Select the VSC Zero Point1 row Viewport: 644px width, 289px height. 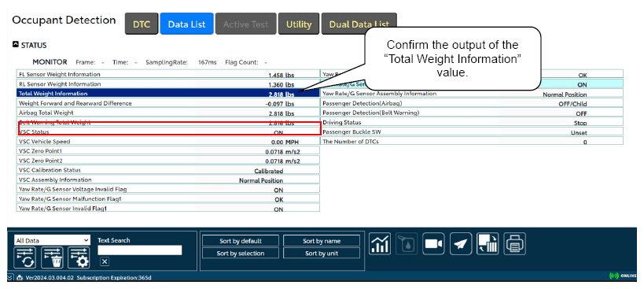(168, 151)
